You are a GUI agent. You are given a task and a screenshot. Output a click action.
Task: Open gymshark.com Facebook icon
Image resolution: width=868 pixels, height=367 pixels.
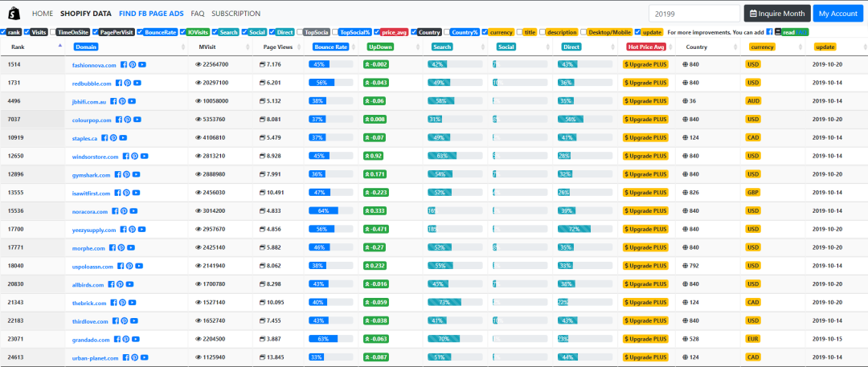pos(117,174)
